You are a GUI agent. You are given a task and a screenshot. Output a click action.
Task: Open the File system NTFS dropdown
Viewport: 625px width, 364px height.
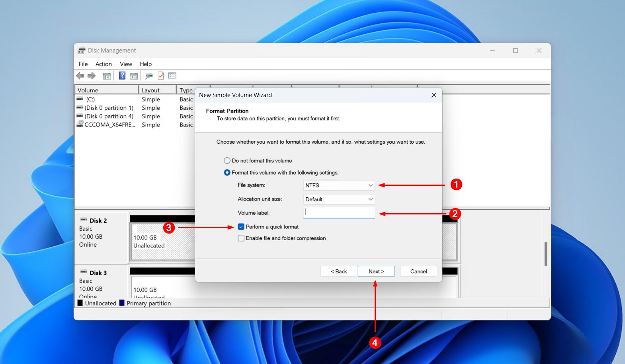(339, 185)
